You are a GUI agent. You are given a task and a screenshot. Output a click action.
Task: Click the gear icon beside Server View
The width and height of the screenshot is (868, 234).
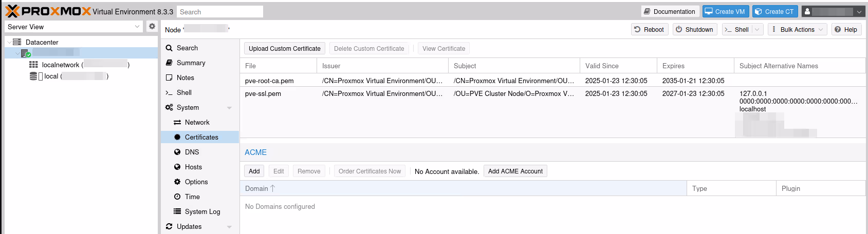[152, 27]
